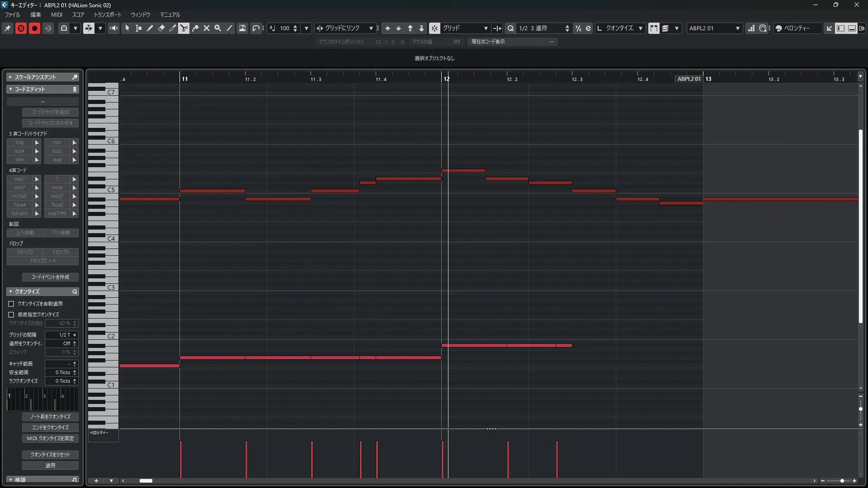Image resolution: width=868 pixels, height=488 pixels.
Task: Click the horizontal zoom slider handle
Action: point(842,481)
